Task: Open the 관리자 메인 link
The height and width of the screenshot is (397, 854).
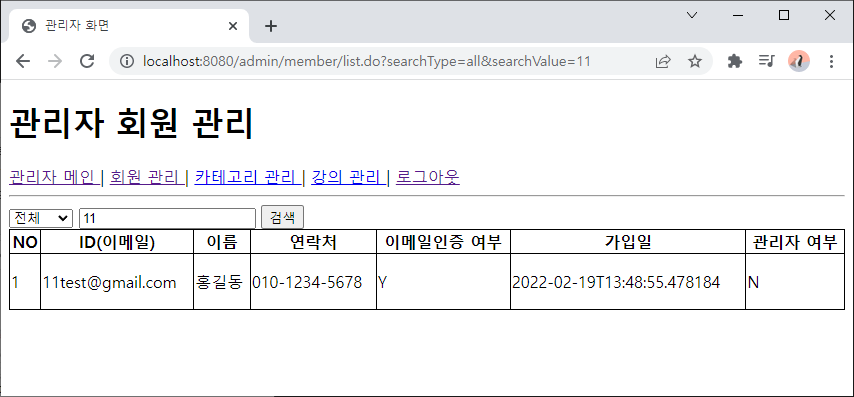Action: [x=54, y=177]
